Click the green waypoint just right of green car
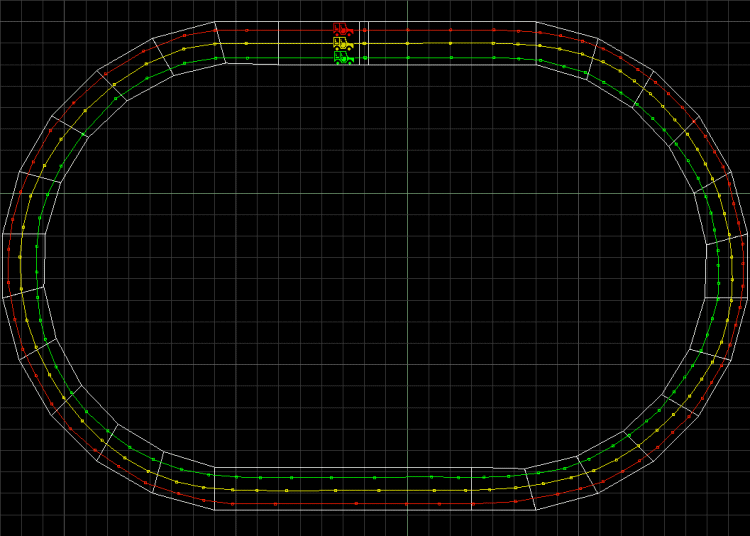750x536 pixels. 366,58
